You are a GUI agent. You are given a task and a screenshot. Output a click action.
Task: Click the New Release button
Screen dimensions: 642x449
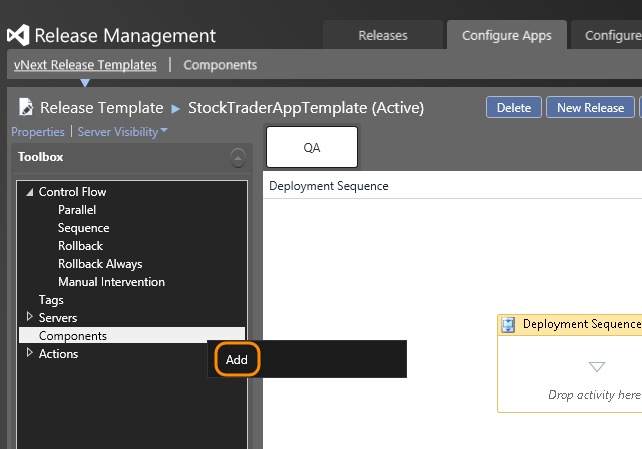point(590,108)
